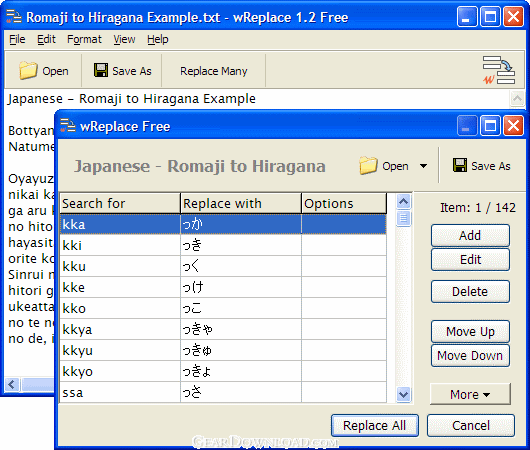
Task: Expand the More dropdown button
Action: coord(470,394)
